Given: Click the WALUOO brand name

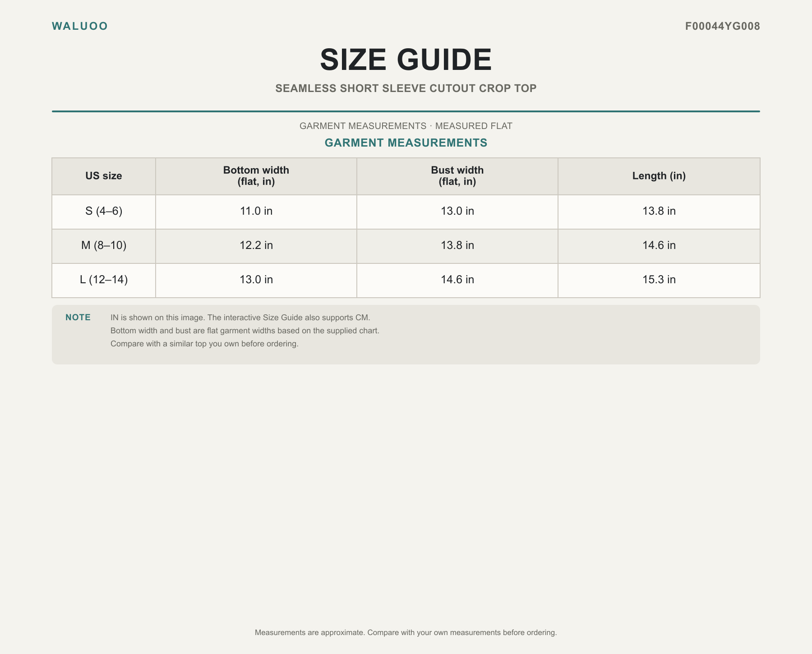Looking at the screenshot, I should pos(80,26).
